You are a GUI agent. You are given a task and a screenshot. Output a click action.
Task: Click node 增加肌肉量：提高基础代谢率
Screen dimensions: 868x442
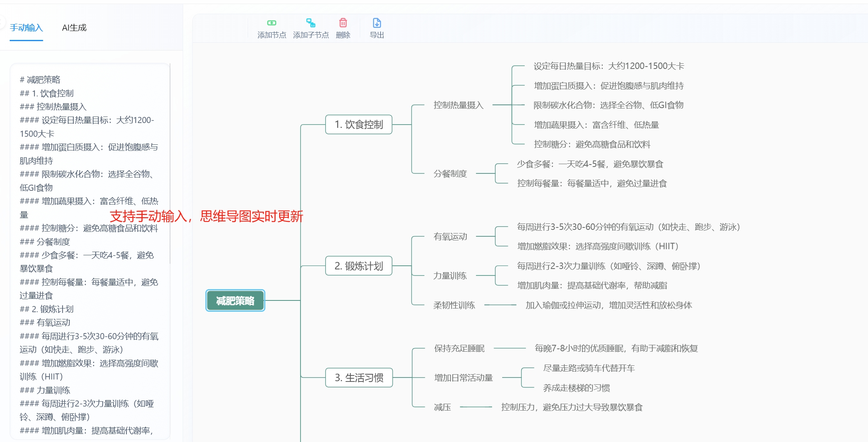point(592,286)
